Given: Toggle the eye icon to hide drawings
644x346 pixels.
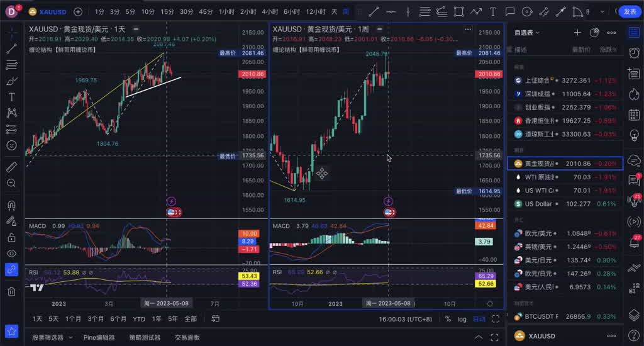Looking at the screenshot, I should (x=11, y=253).
